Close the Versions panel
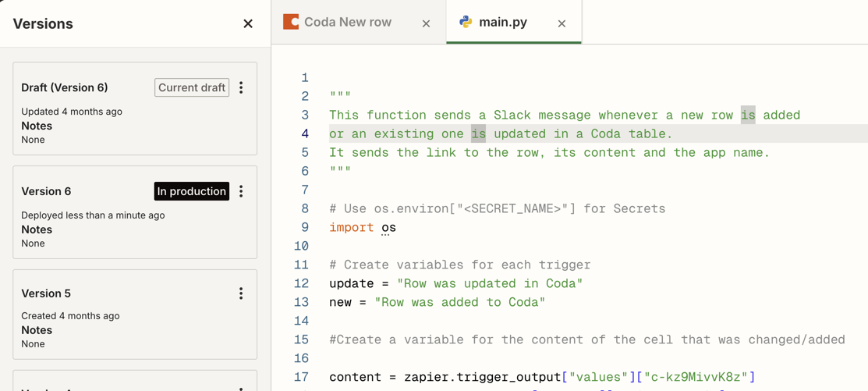 (x=248, y=24)
